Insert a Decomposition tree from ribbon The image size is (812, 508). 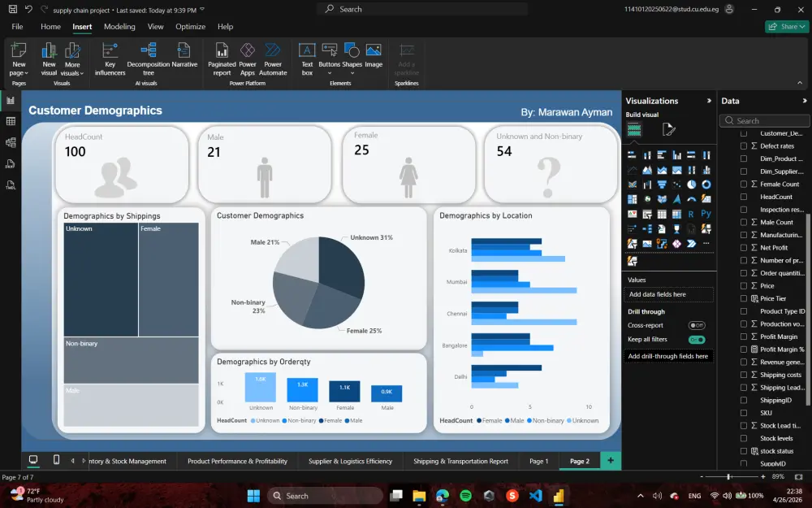[x=148, y=59]
